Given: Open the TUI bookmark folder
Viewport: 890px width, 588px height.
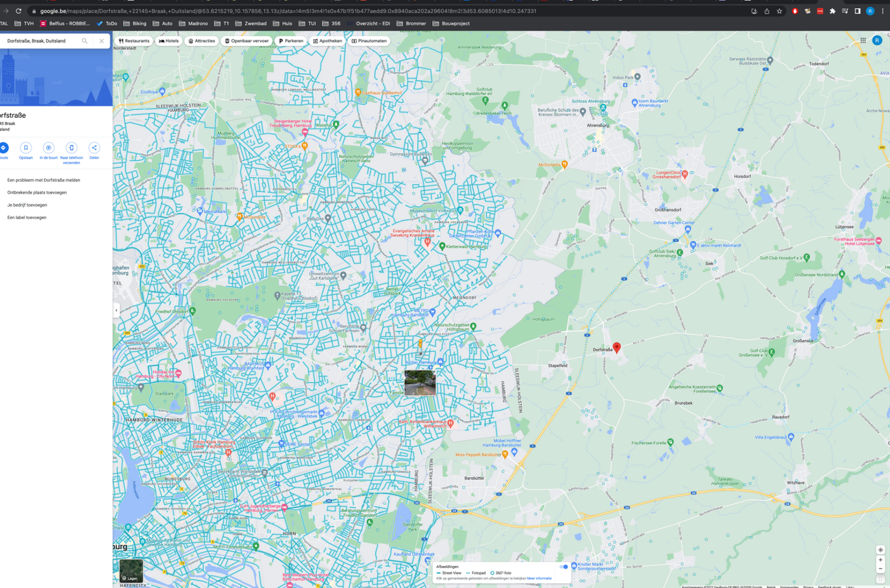Looking at the screenshot, I should 307,23.
